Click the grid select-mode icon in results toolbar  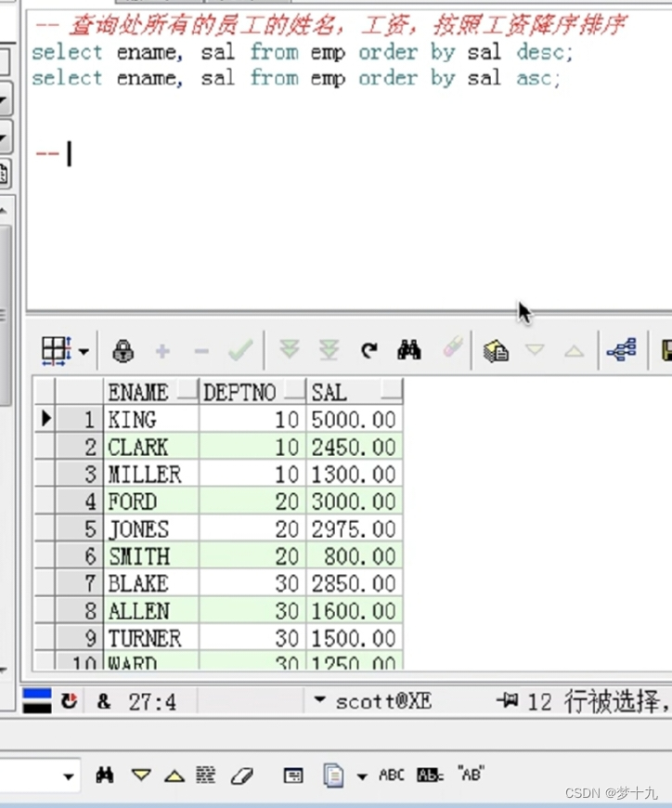click(57, 351)
